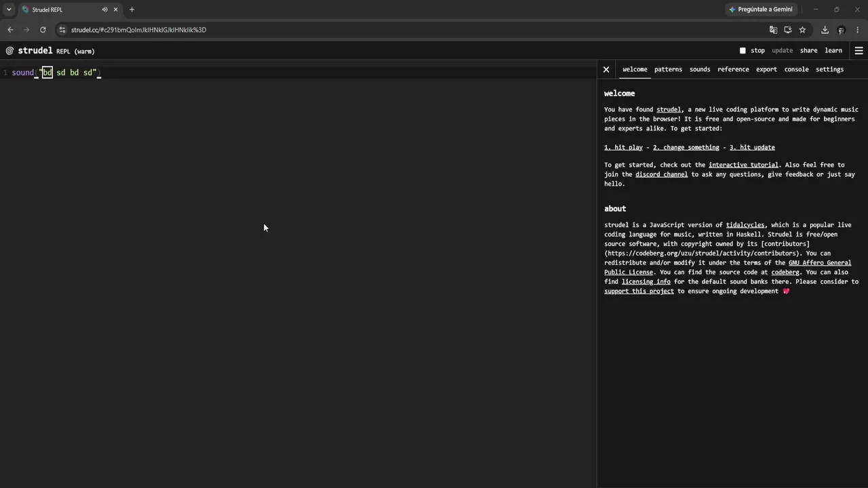Click the update button in header
Screen dimensions: 868x488
coord(782,51)
